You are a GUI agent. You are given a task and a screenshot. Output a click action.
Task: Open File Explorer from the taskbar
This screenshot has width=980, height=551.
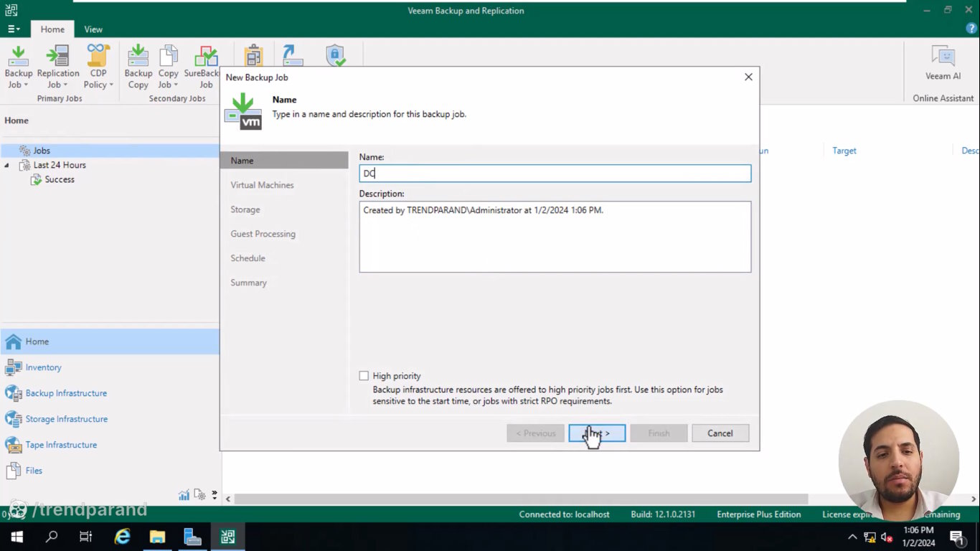point(157,537)
